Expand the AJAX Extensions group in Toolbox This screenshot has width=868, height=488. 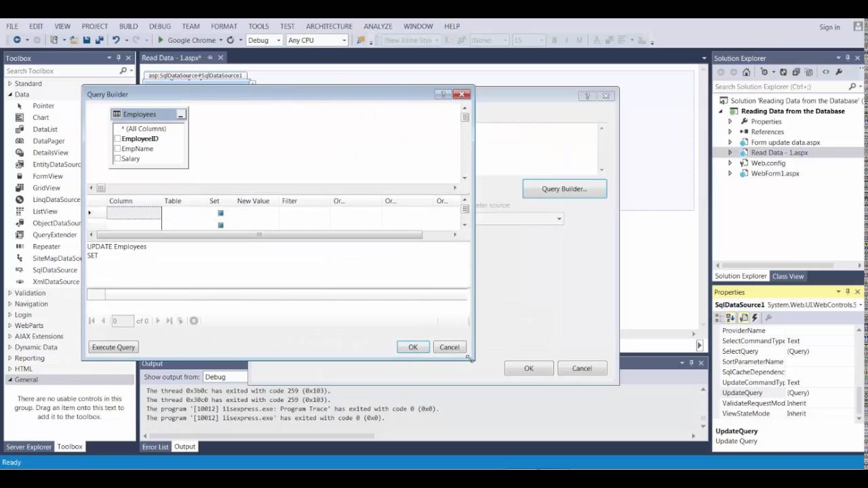[x=10, y=336]
